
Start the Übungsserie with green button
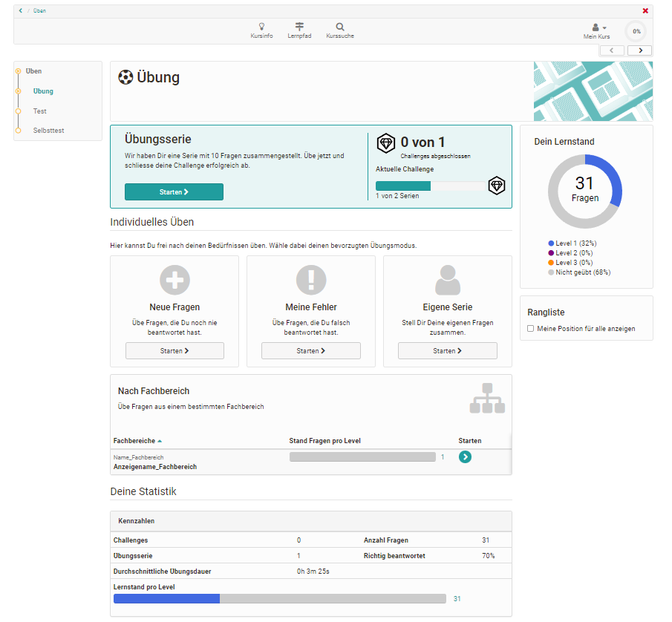tap(174, 192)
